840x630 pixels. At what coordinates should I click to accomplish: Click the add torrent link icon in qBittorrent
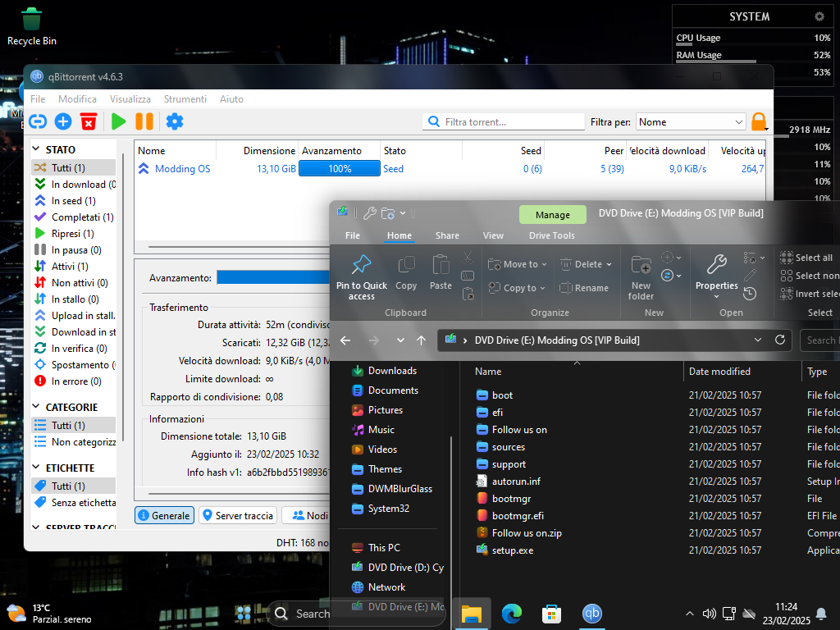pyautogui.click(x=38, y=121)
